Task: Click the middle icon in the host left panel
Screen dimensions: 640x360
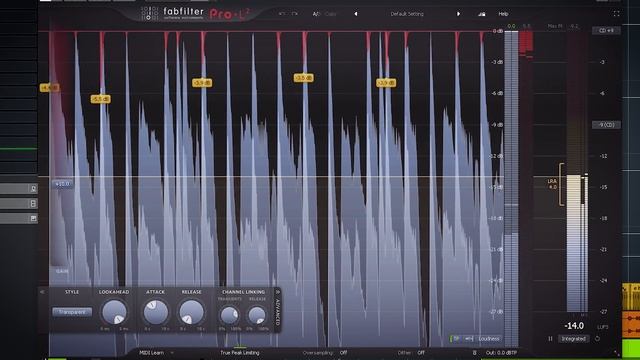Action: (33, 203)
